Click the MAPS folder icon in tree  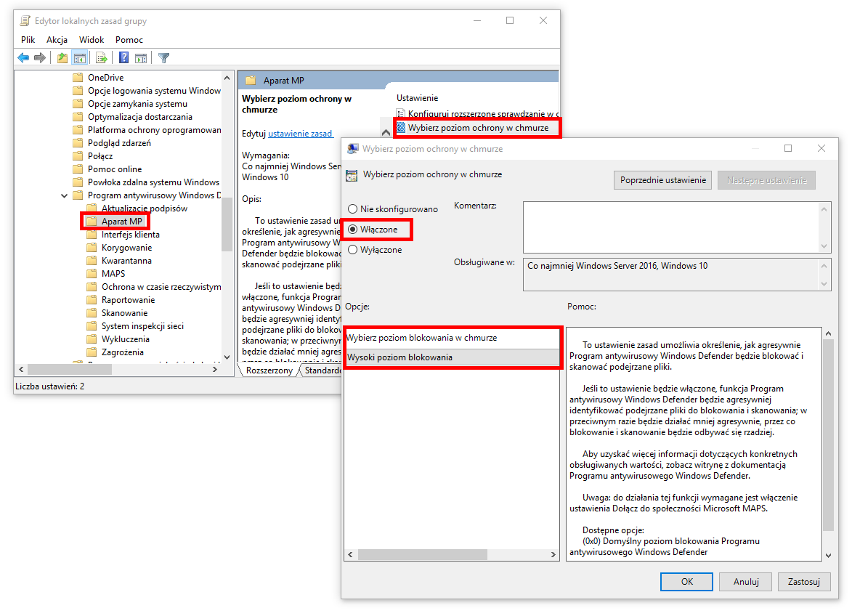pyautogui.click(x=92, y=273)
